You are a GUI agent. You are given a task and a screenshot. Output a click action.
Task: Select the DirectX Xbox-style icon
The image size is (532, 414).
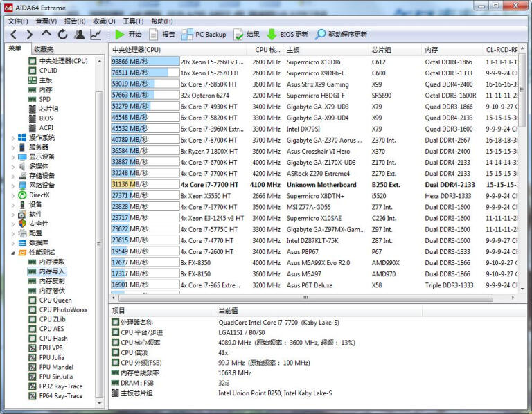click(x=22, y=195)
